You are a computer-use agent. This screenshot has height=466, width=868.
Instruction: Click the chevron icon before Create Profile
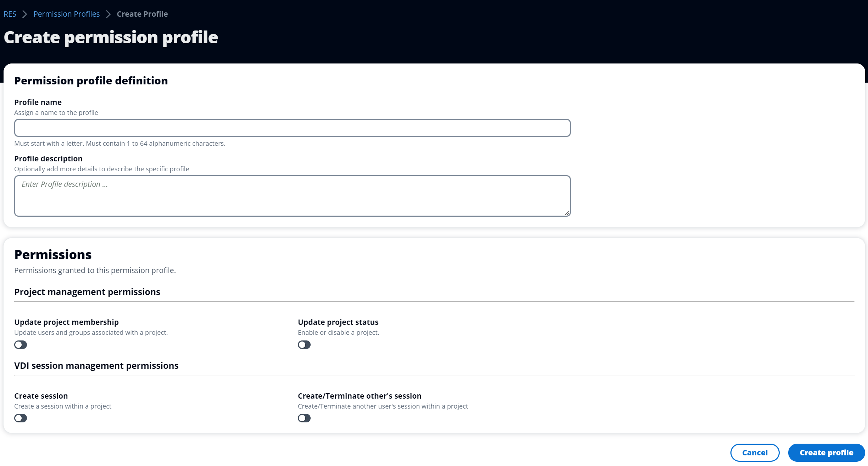[108, 14]
